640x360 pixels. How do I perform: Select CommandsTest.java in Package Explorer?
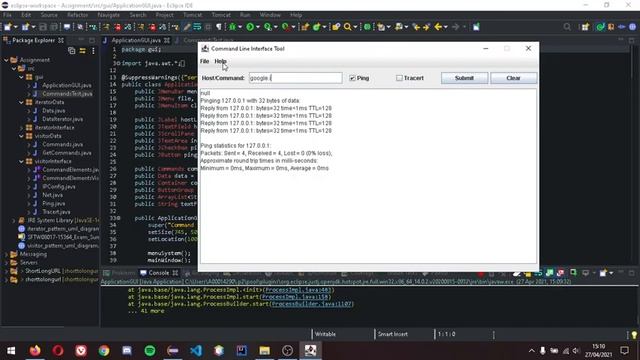[x=67, y=94]
